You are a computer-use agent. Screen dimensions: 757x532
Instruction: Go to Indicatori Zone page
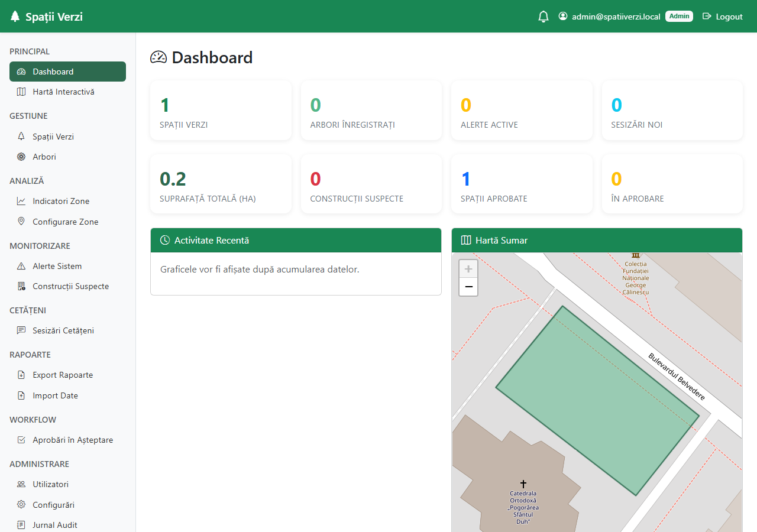click(67, 201)
